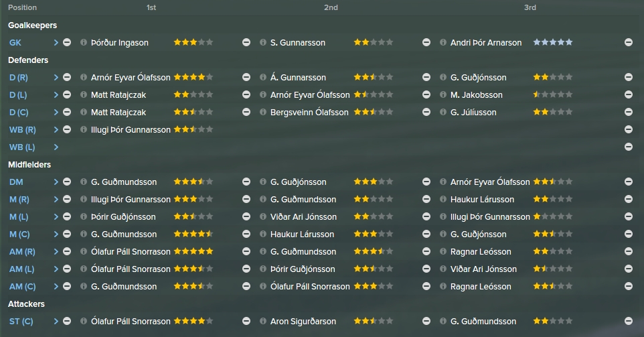Viewport: 644px width, 337px height.
Task: Select Viðar Ari Jónsson in M (L) row
Action: (x=303, y=217)
